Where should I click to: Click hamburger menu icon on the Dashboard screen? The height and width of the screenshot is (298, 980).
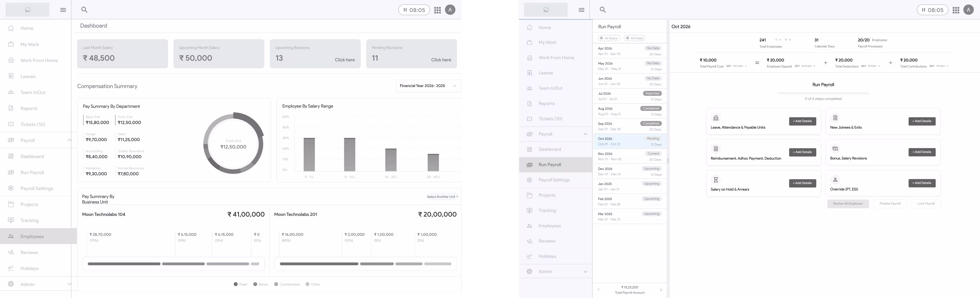[63, 10]
